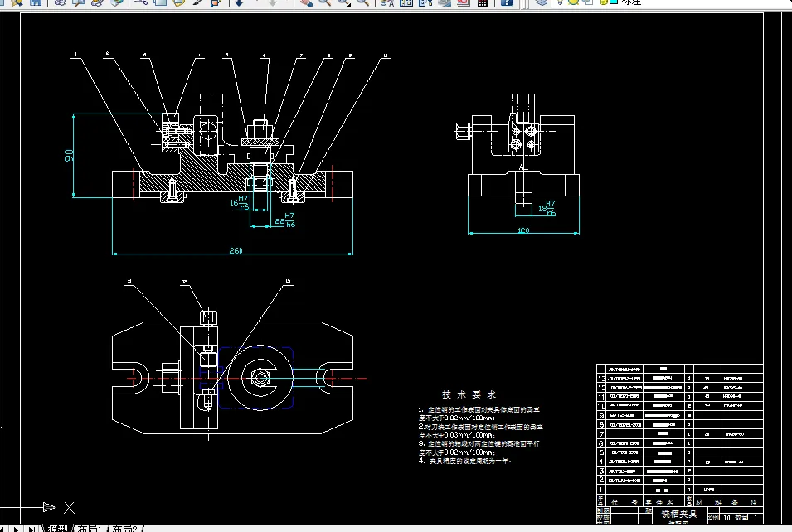Activate the Zoom Realtime magnifier

pos(325,2)
